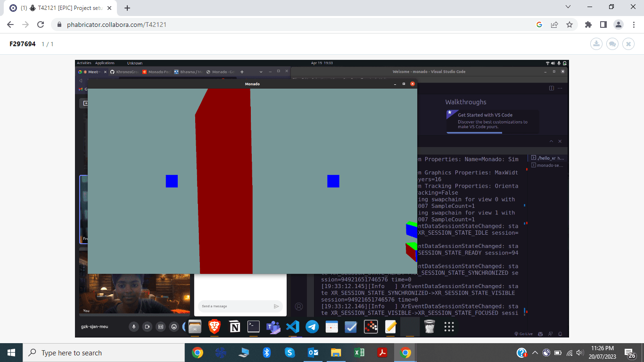Screen dimensions: 644x362
Task: Toggle the Chrome side panel
Action: pyautogui.click(x=603, y=25)
